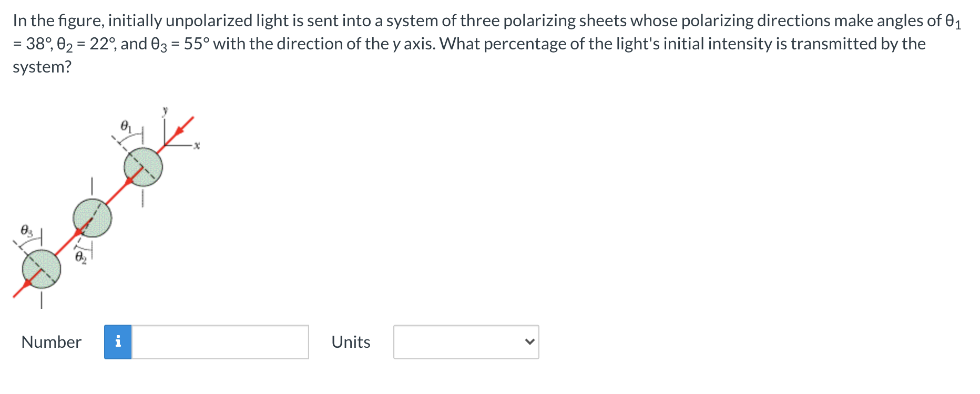Image resolution: width=980 pixels, height=394 pixels.
Task: Click the x axis label in the figure
Action: coord(197,146)
